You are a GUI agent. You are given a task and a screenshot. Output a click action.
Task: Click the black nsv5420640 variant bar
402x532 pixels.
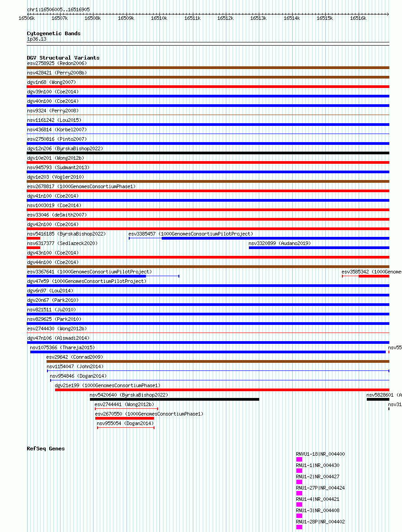[174, 400]
